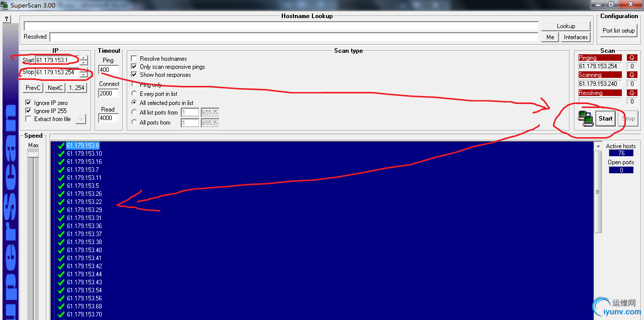Click the arrow button beside Extract from file

tap(80, 119)
